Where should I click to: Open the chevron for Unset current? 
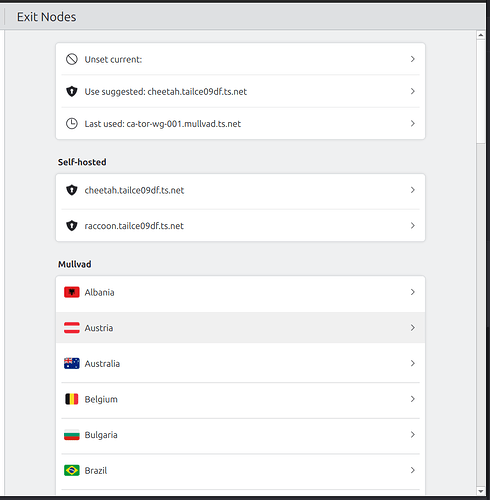[x=413, y=59]
